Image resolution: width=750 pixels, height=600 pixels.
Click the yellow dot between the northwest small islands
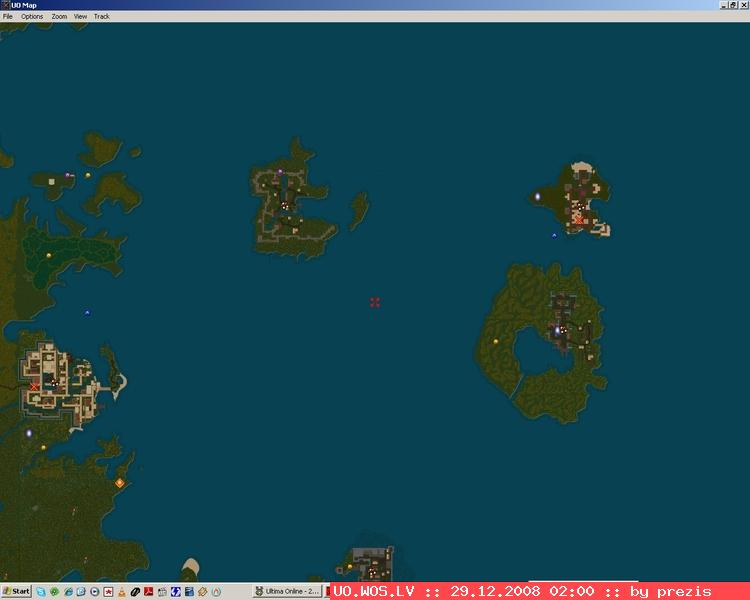pyautogui.click(x=88, y=175)
